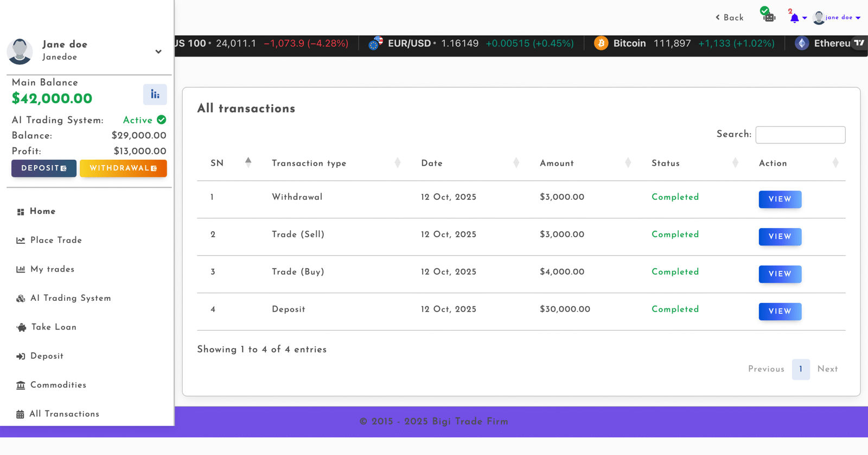This screenshot has width=868, height=455.
Task: Click the robot icon in top bar
Action: click(x=769, y=17)
